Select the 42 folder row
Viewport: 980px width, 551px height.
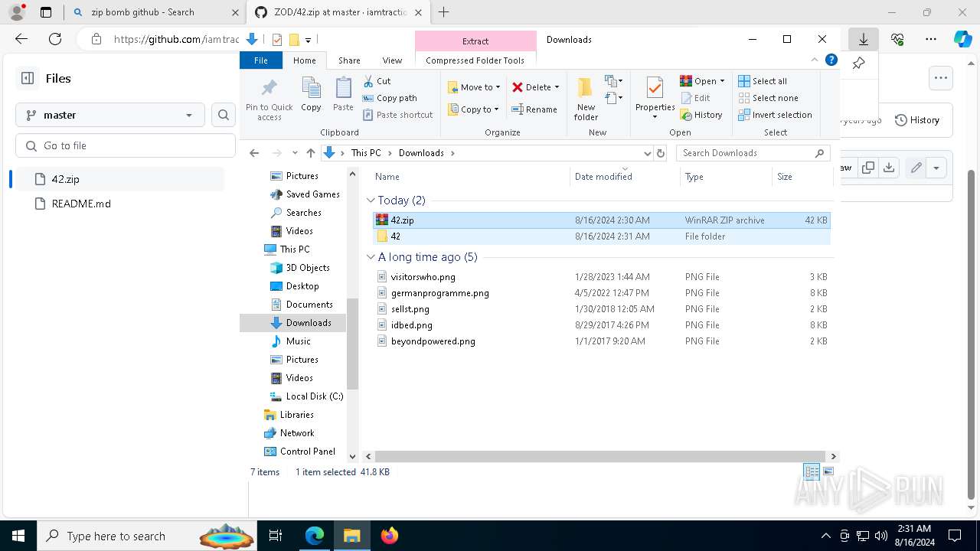coord(602,236)
